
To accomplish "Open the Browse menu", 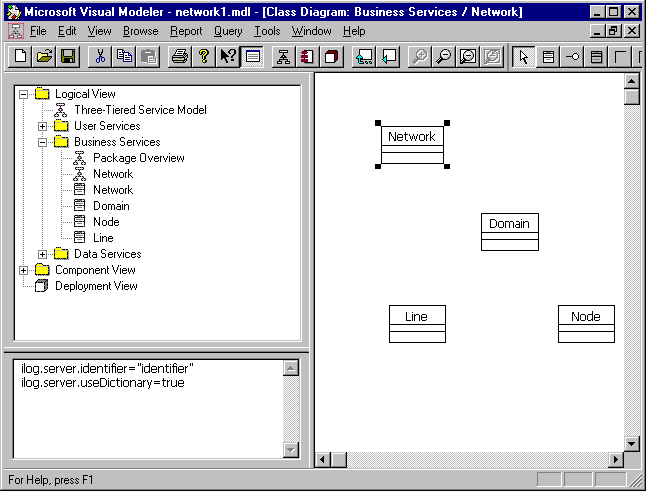I will point(140,31).
